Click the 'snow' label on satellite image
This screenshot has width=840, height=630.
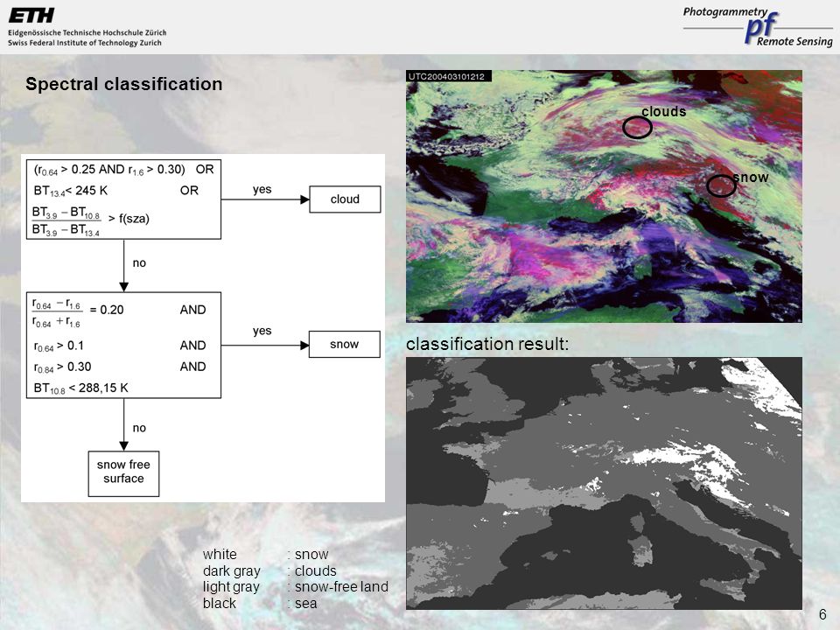(751, 178)
